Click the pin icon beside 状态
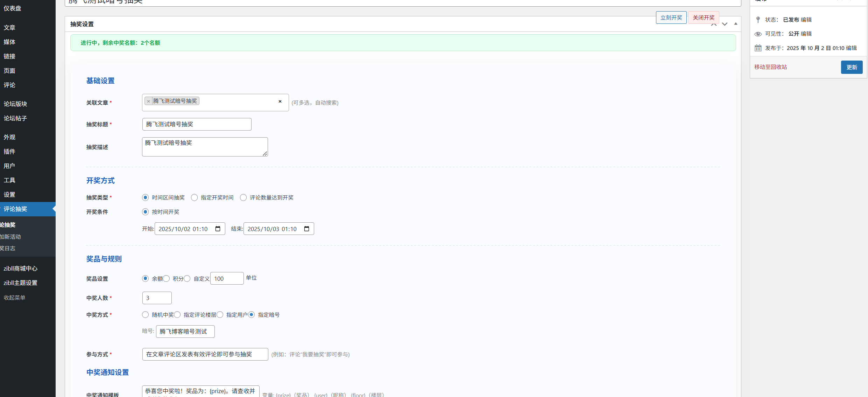Viewport: 868px width, 397px height. click(758, 20)
